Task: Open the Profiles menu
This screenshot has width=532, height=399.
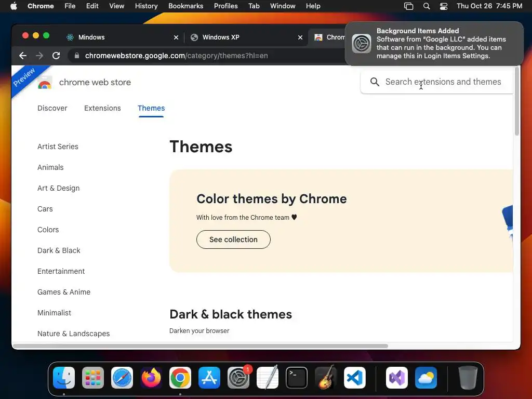Action: (225, 6)
